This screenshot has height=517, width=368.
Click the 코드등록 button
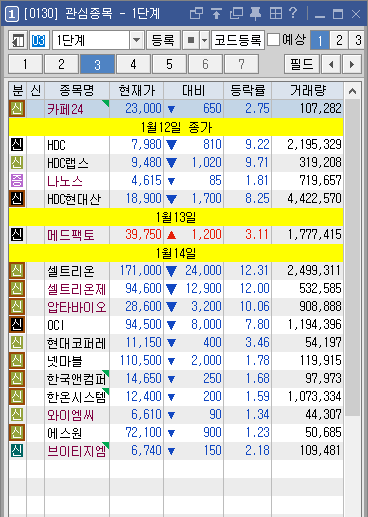tap(238, 40)
